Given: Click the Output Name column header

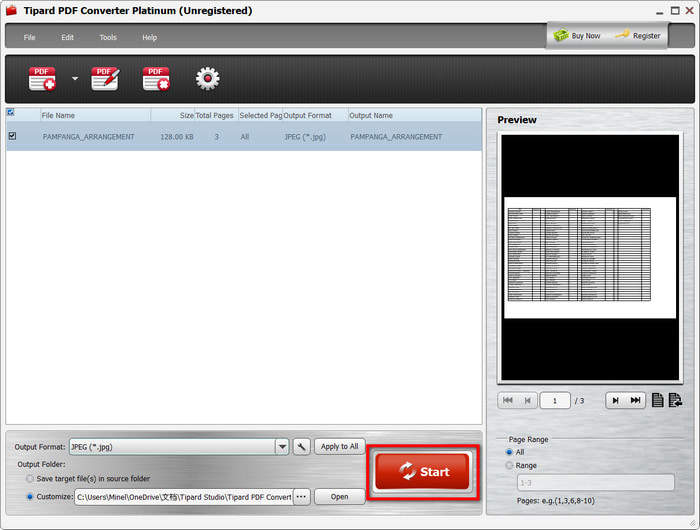Looking at the screenshot, I should 415,115.
